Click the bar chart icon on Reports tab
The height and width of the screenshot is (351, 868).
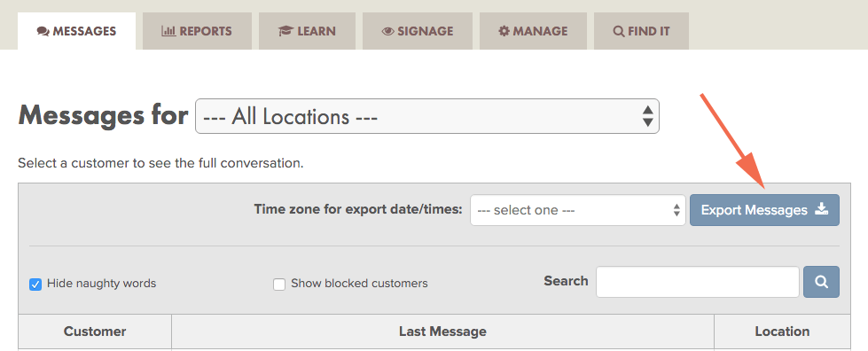point(168,31)
